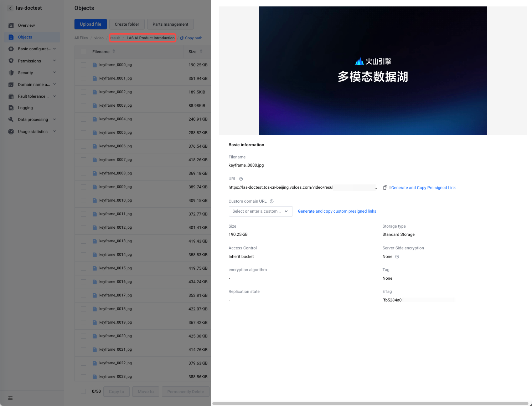Click the Domain name sidebar icon
532x406 pixels.
click(11, 85)
